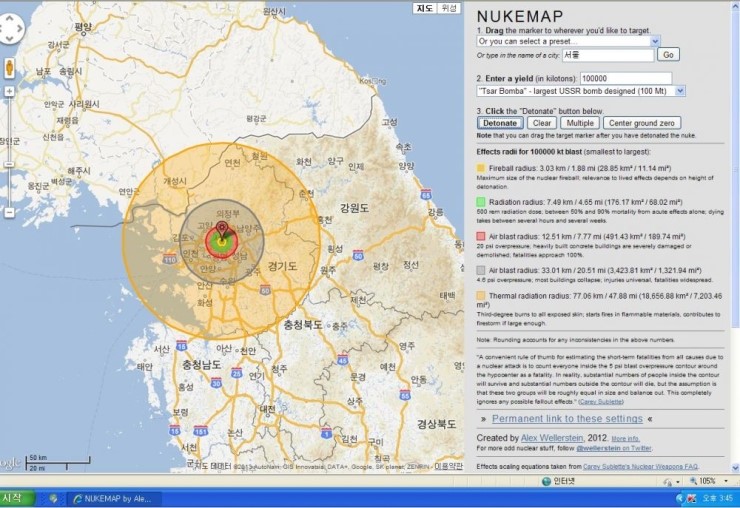Click the Fireball radius yellow swatch

click(x=481, y=168)
